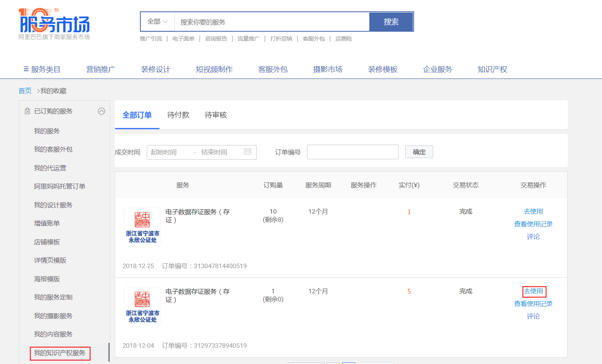Click 查看使用记录 for order 313047814400519
602x364 pixels.
533,224
